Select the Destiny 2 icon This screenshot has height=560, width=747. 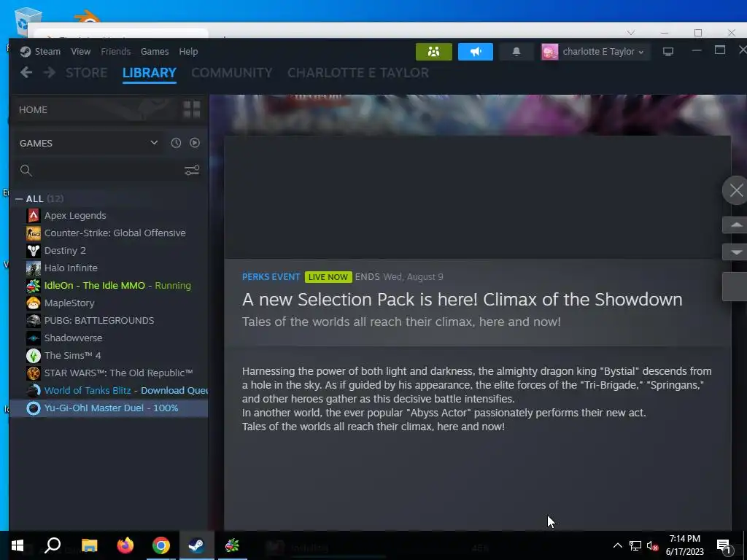(34, 251)
